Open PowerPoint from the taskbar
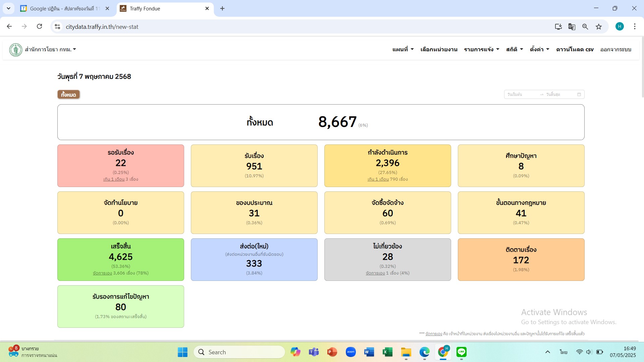This screenshot has height=362, width=644. click(332, 352)
